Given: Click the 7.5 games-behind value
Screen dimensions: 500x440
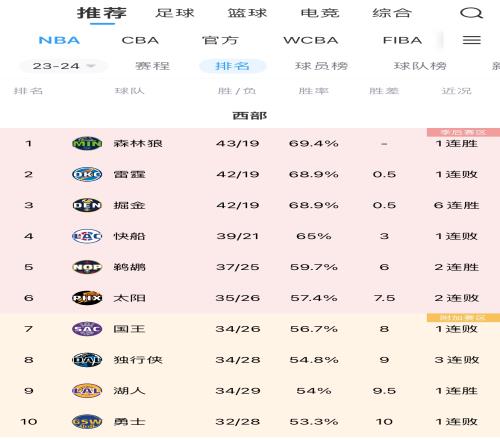Looking at the screenshot, I should click(384, 298).
